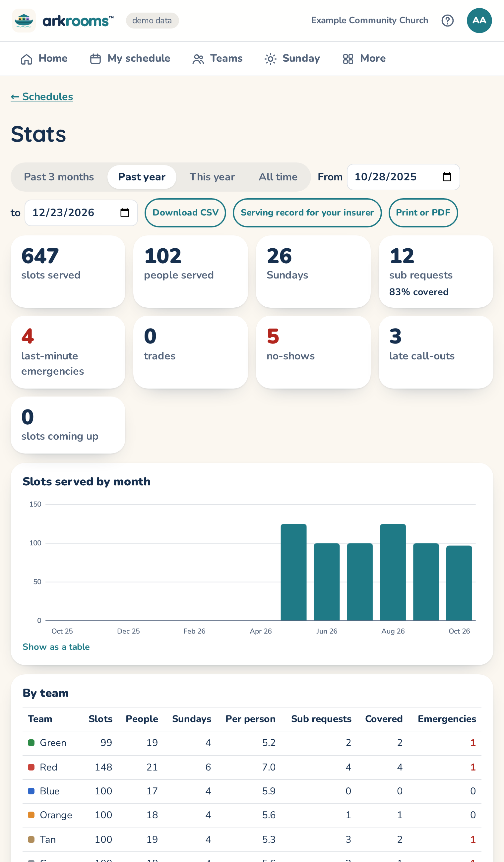The image size is (504, 862).
Task: Click Serving record for your insurer
Action: pos(307,213)
